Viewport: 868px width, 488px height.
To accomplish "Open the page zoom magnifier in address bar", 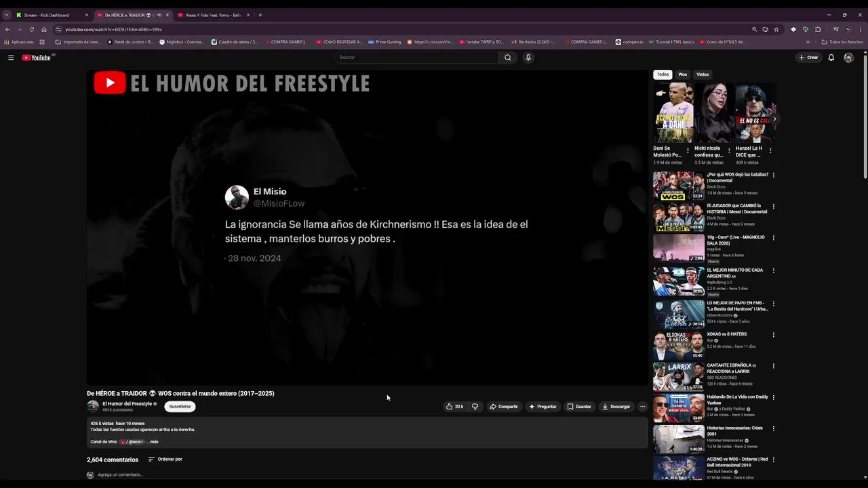I will point(754,29).
